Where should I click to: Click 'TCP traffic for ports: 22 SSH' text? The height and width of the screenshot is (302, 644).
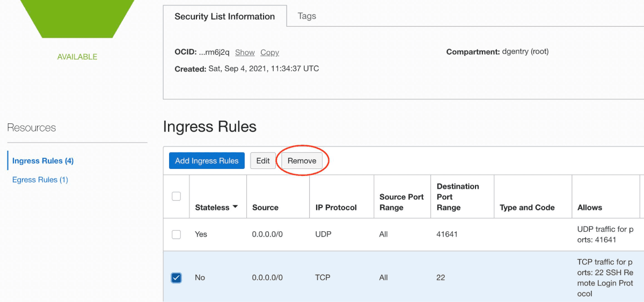click(x=605, y=278)
